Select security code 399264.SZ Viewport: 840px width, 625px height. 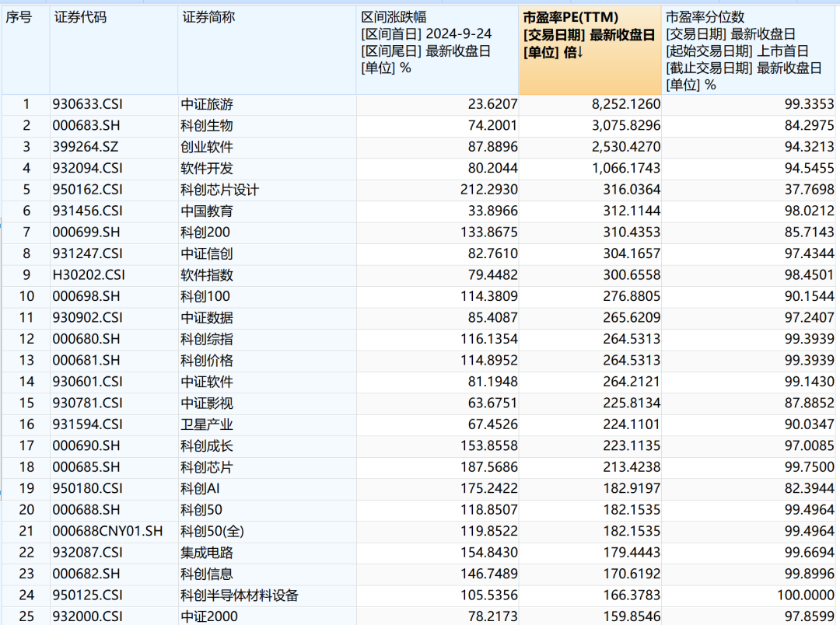tap(86, 147)
